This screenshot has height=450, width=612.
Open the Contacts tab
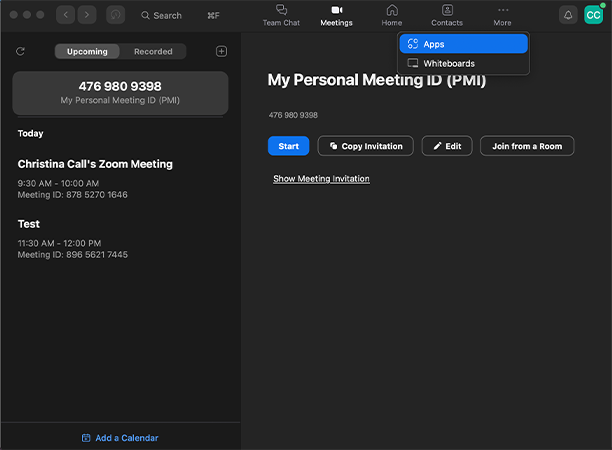pyautogui.click(x=447, y=16)
